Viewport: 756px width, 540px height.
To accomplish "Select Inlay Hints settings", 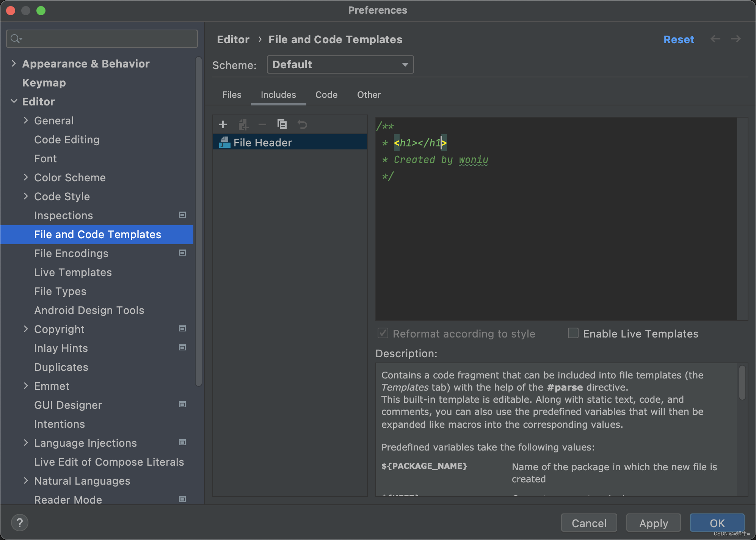I will point(61,348).
